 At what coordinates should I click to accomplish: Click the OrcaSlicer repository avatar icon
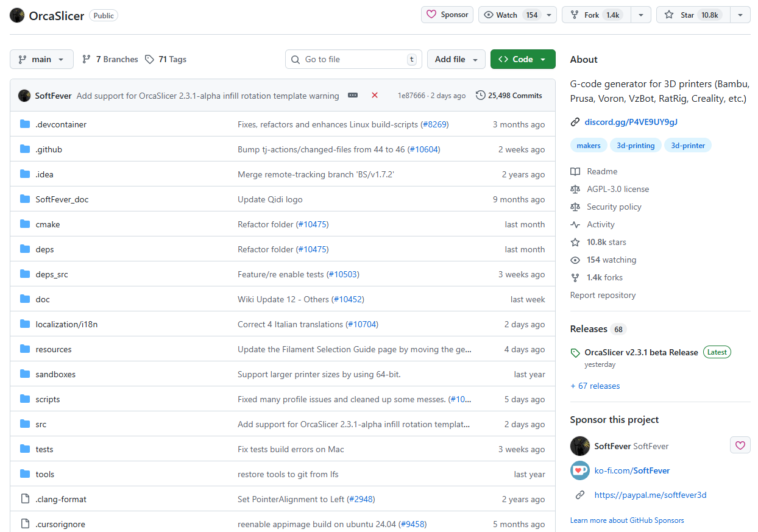coord(17,15)
